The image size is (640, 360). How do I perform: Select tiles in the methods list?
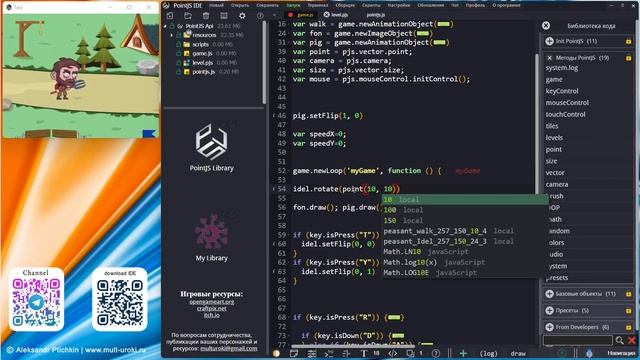[x=552, y=126]
